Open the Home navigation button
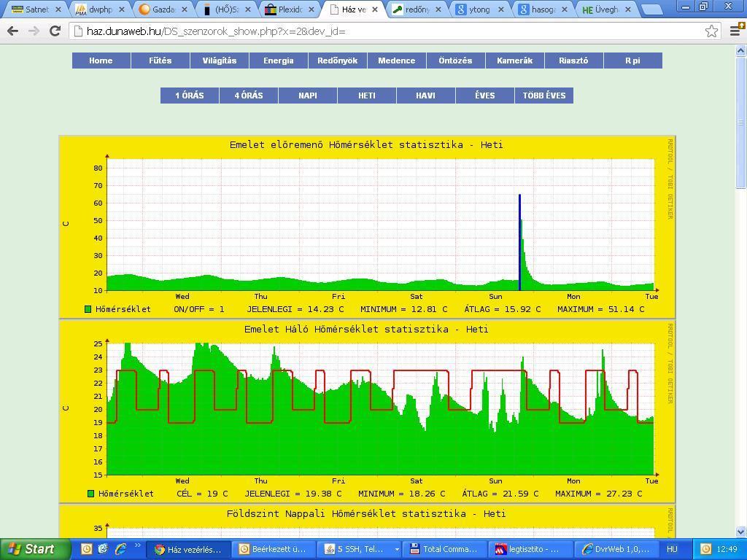Screen dimensions: 747x560 [x=101, y=61]
